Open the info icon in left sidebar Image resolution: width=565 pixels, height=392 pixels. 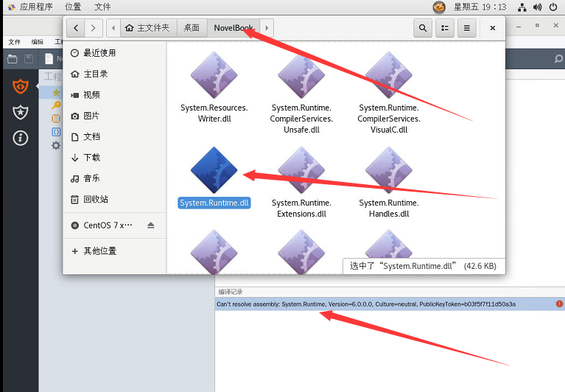21,138
